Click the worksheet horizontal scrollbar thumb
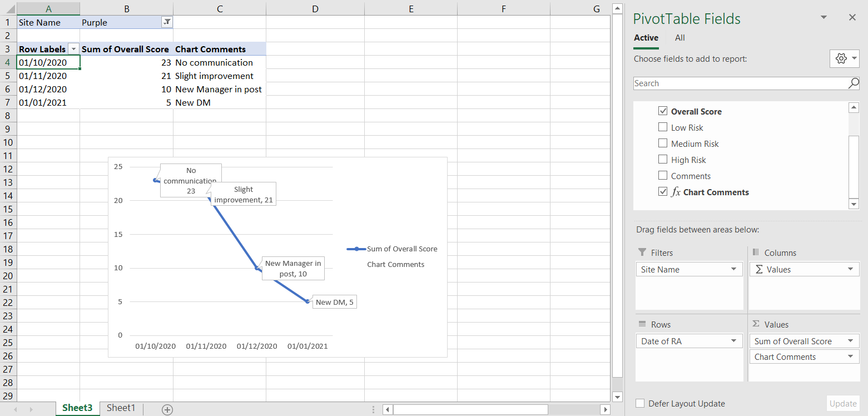 [470, 409]
